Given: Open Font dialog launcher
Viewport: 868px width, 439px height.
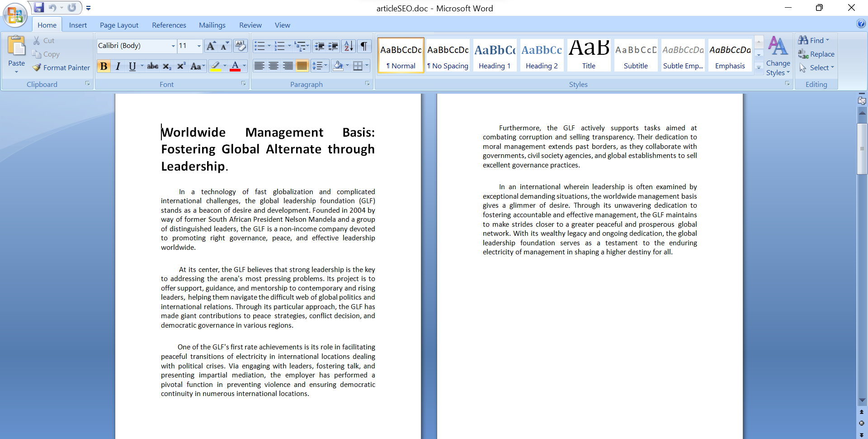Looking at the screenshot, I should click(x=244, y=84).
